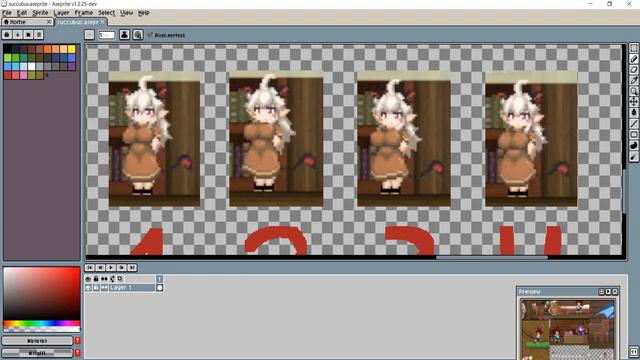Click the timeline settings icon in header
Image resolution: width=640 pixels, height=360 pixels.
112,279
